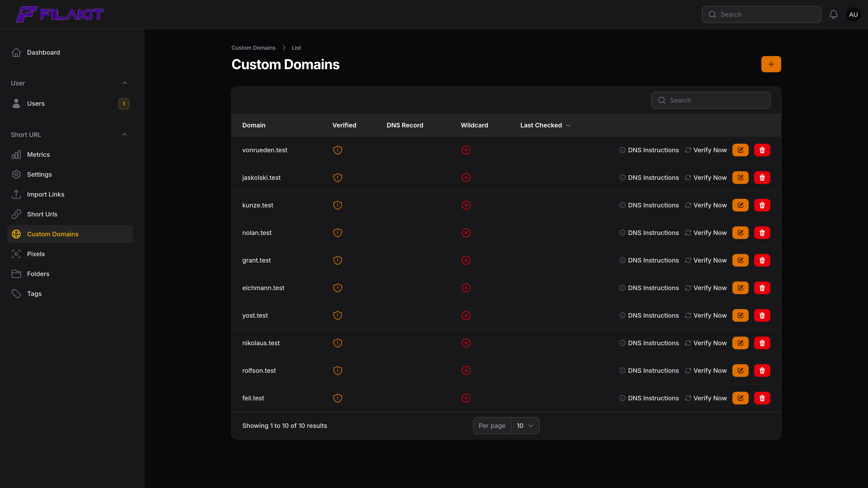Focus the global Search field in header

click(x=761, y=14)
